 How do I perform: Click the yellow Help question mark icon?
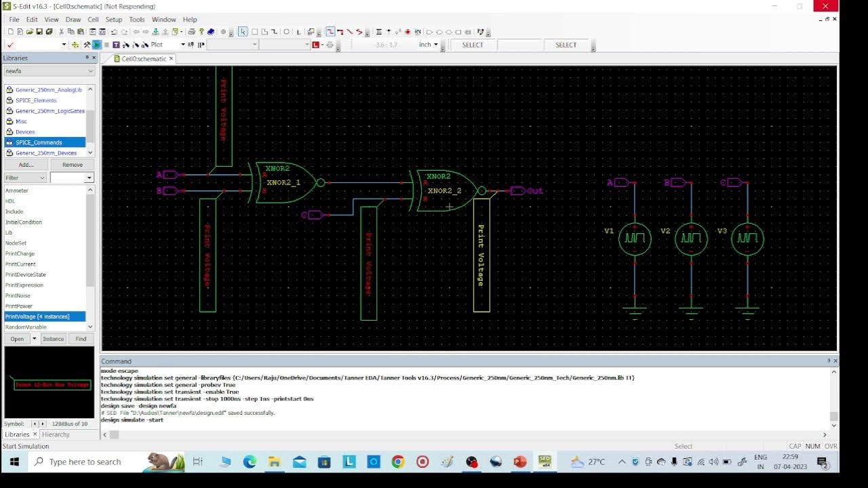pyautogui.click(x=201, y=32)
